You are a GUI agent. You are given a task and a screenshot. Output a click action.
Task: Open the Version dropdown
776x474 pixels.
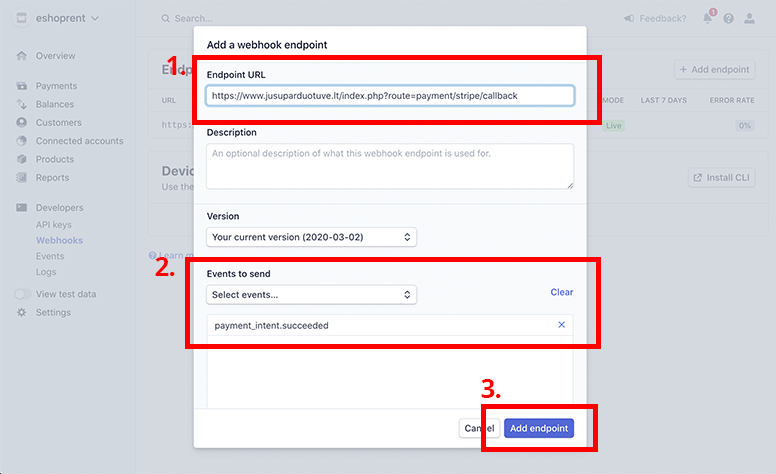(311, 237)
